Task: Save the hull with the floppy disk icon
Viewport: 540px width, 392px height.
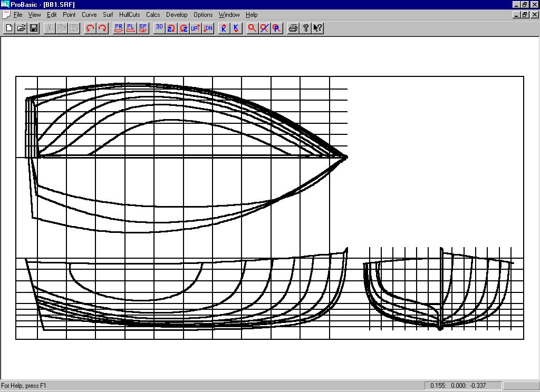Action: [x=34, y=28]
